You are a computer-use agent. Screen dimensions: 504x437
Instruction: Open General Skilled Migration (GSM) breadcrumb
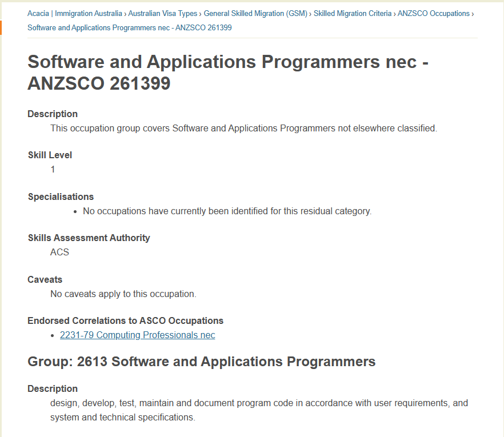click(x=255, y=14)
